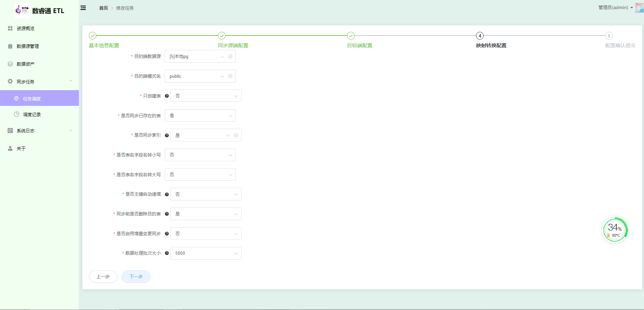This screenshot has height=310, width=644.
Task: Click the 上一步 button
Action: coord(103,276)
